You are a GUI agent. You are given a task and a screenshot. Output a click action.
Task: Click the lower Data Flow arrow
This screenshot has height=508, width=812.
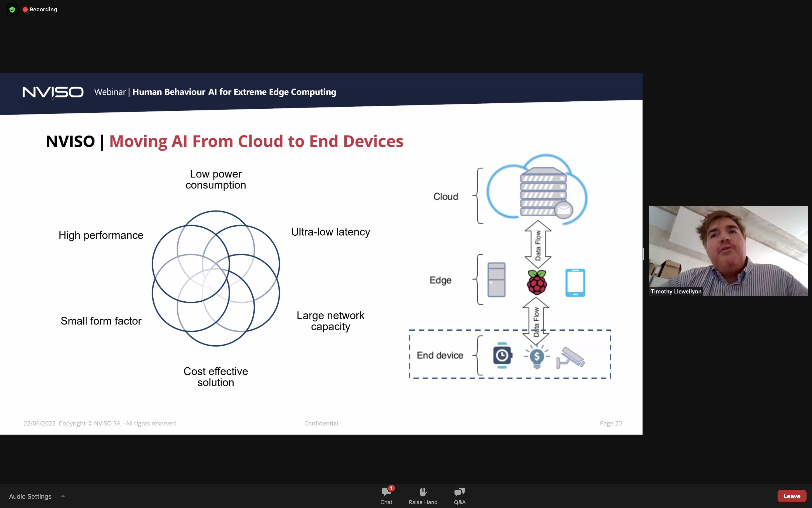(536, 321)
